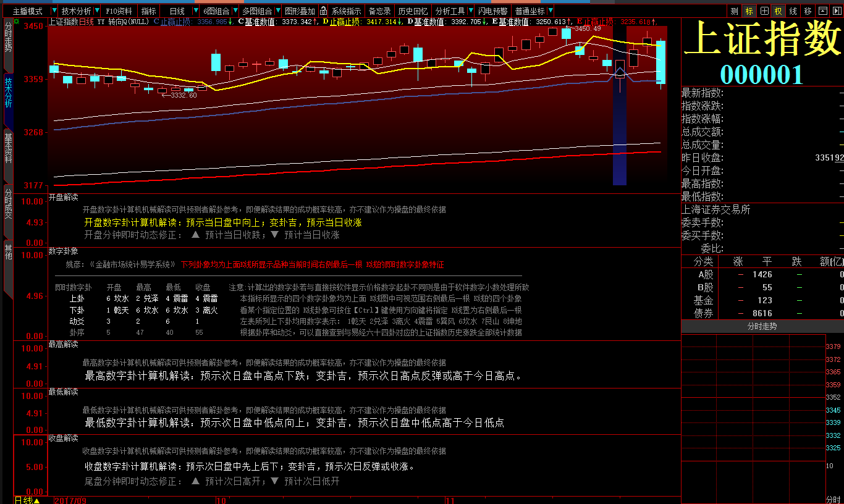Select the 普通坐标 coordinate mode

pyautogui.click(x=530, y=11)
